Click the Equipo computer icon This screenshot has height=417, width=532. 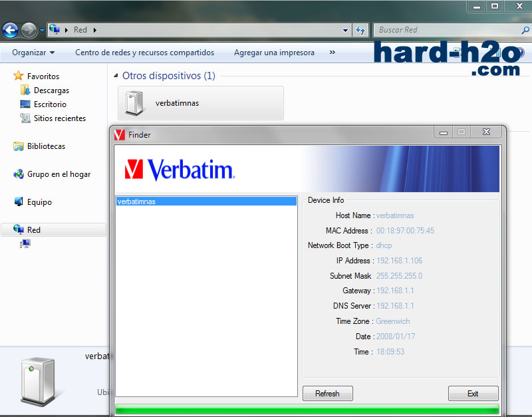click(19, 202)
